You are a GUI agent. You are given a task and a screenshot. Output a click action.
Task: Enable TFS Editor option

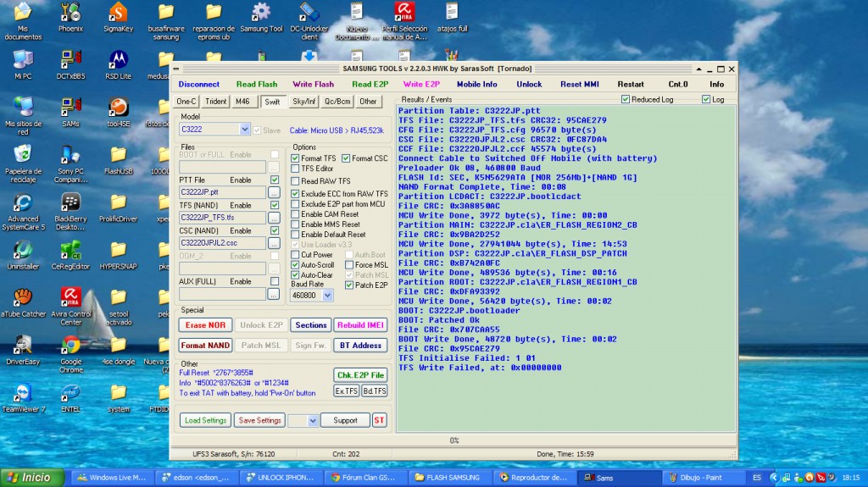(x=295, y=169)
